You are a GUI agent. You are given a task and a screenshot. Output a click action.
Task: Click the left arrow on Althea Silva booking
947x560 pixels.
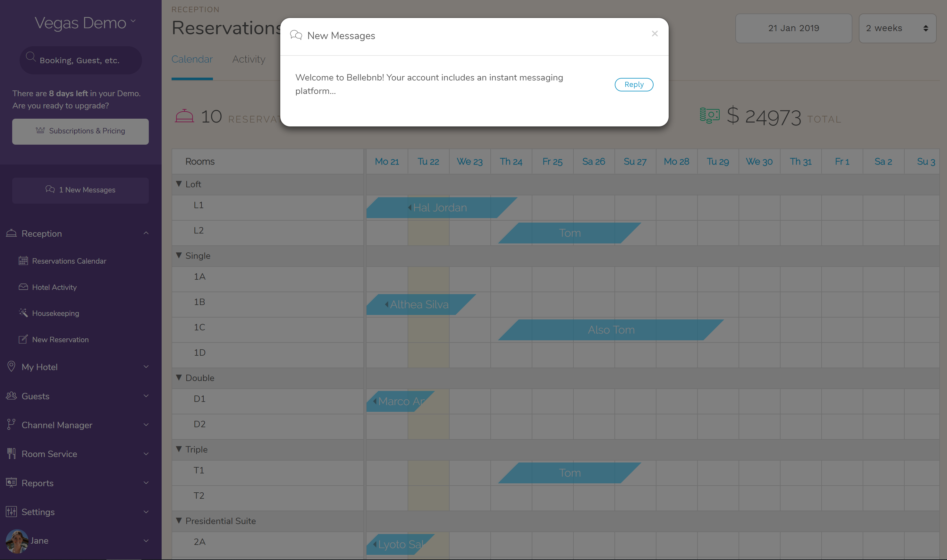click(387, 304)
